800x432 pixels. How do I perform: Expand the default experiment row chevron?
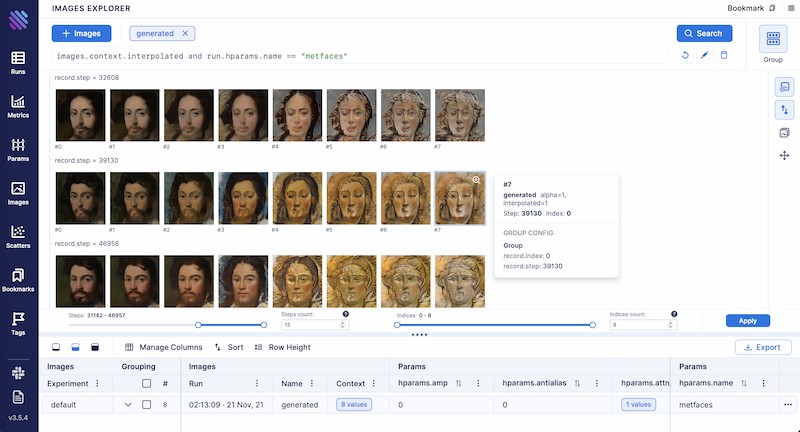[128, 405]
